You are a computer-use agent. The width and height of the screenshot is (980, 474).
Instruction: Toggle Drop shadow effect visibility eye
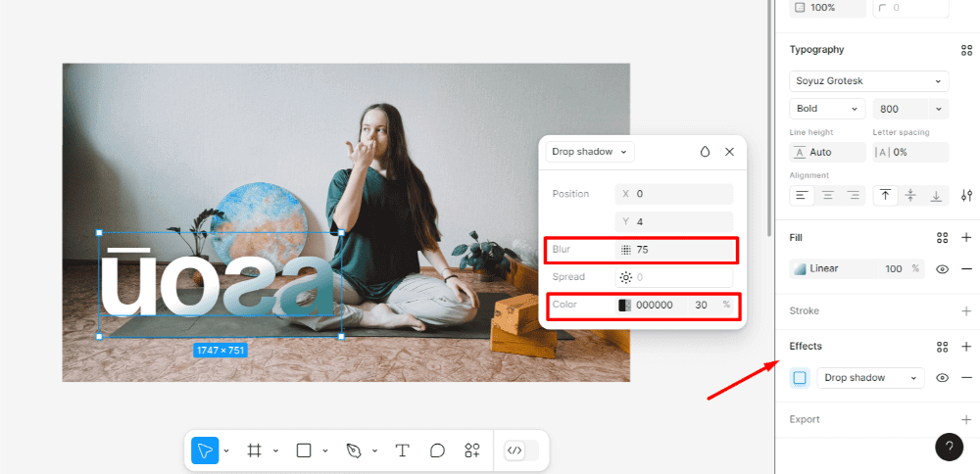(x=943, y=378)
